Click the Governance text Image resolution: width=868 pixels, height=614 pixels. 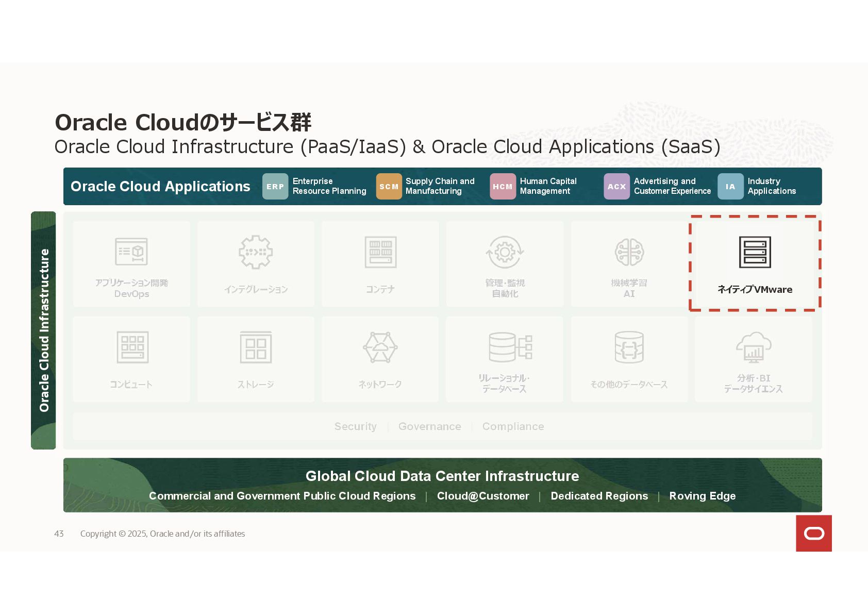(x=430, y=426)
